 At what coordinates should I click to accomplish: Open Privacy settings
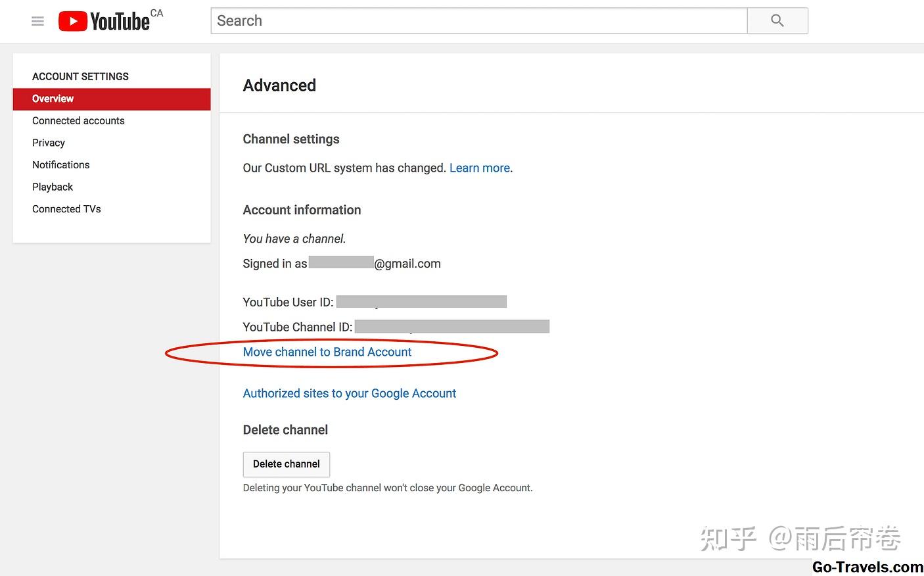point(49,143)
